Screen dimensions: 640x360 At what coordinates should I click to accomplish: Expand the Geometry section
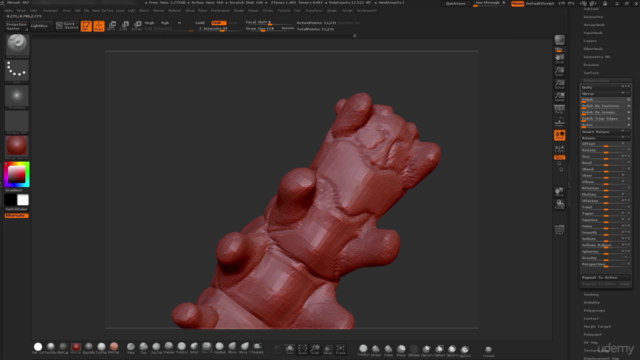(x=593, y=17)
